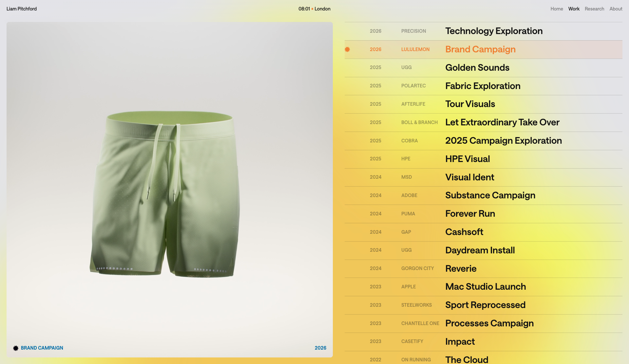Click the ADOBE client label
Image resolution: width=629 pixels, height=364 pixels.
pos(409,195)
